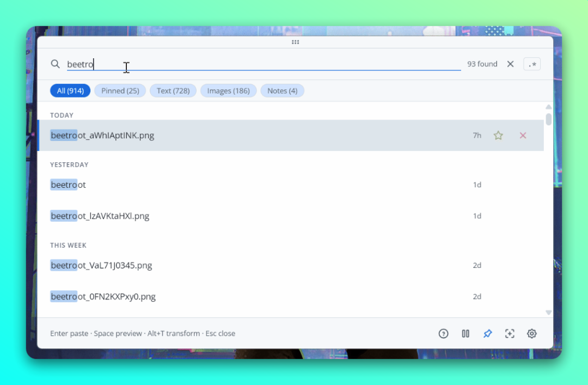Delete beetroot_aWhIAptINK.png with red X

pyautogui.click(x=523, y=136)
